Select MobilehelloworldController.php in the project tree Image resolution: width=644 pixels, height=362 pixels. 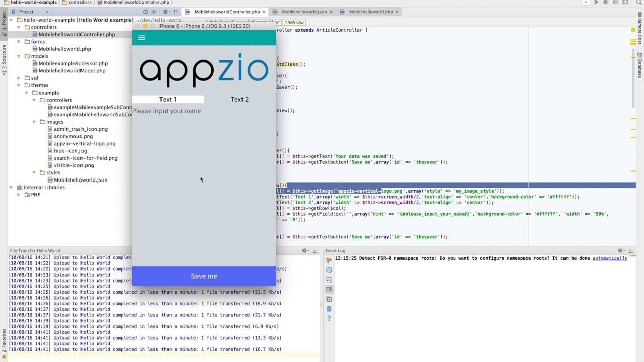[76, 34]
